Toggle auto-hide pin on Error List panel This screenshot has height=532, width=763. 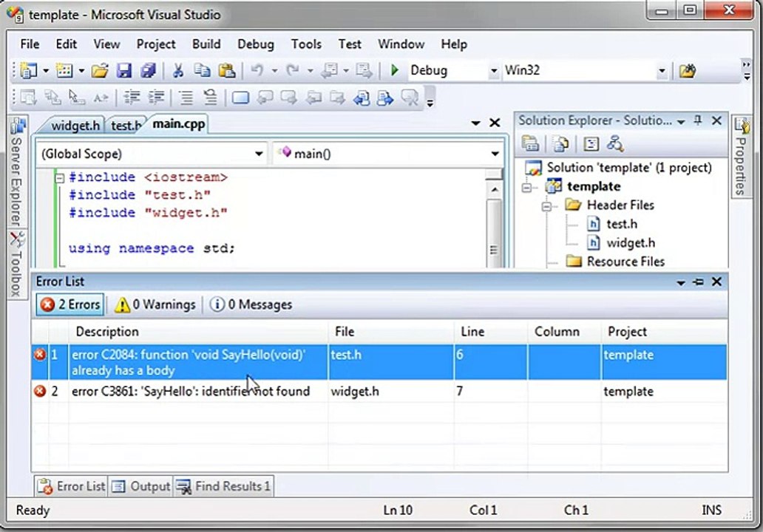[698, 282]
